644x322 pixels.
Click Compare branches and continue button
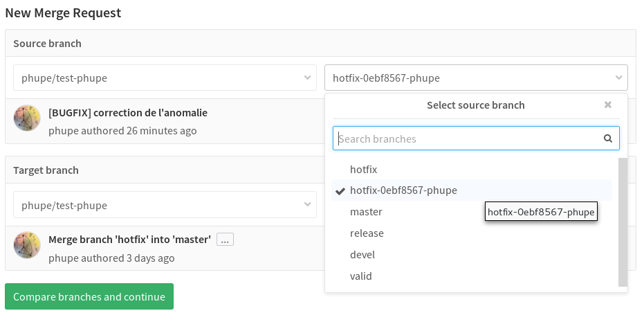pyautogui.click(x=89, y=296)
